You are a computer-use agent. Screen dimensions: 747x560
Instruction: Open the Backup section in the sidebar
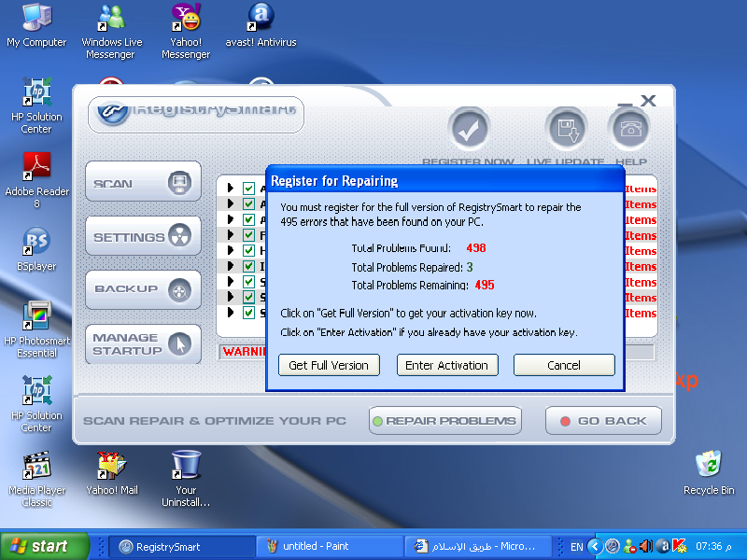point(143,290)
